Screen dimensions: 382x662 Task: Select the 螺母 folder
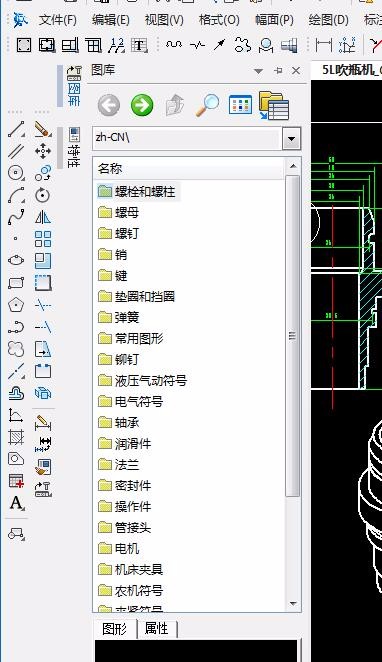[x=119, y=212]
